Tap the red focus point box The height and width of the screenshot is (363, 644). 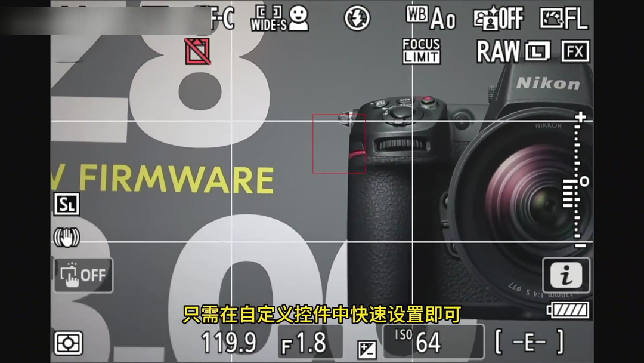pyautogui.click(x=339, y=144)
